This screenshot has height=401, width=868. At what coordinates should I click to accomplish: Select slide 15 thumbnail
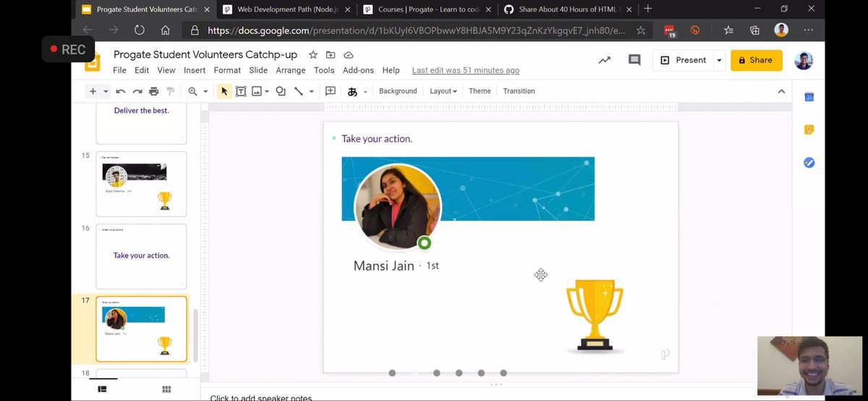pos(141,184)
